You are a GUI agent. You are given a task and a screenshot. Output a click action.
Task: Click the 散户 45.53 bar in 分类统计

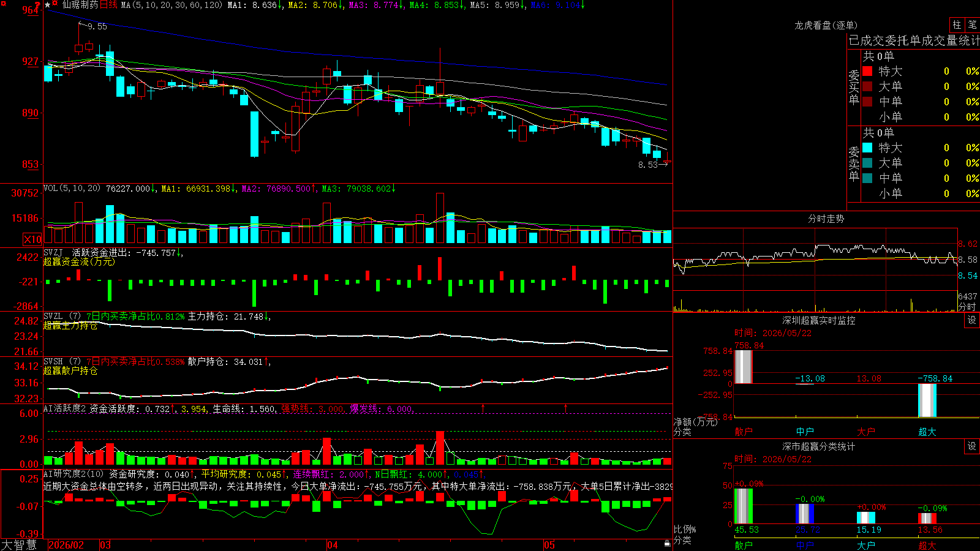click(744, 506)
